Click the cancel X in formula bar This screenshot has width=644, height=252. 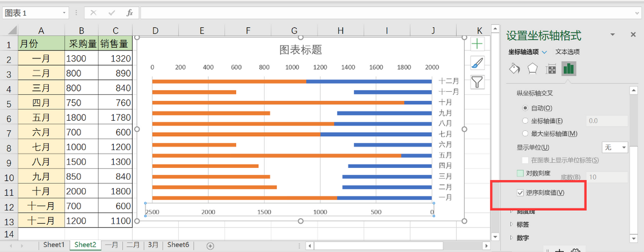click(x=93, y=12)
